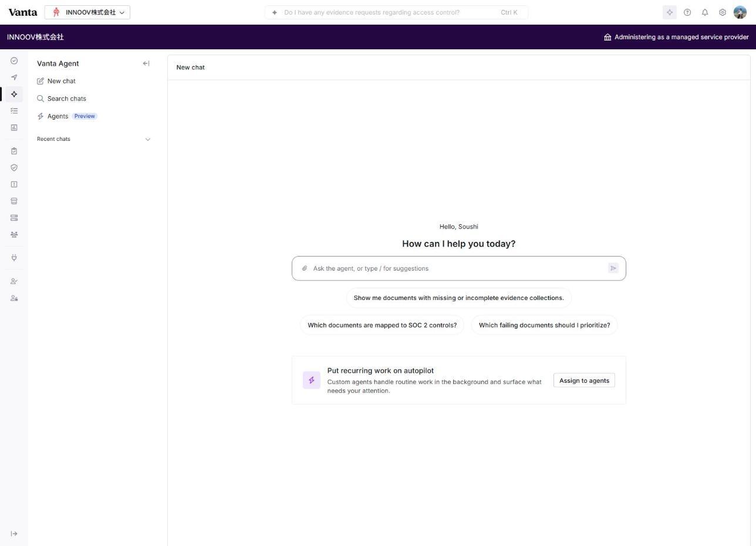
Task: Open the notifications bell
Action: click(705, 12)
